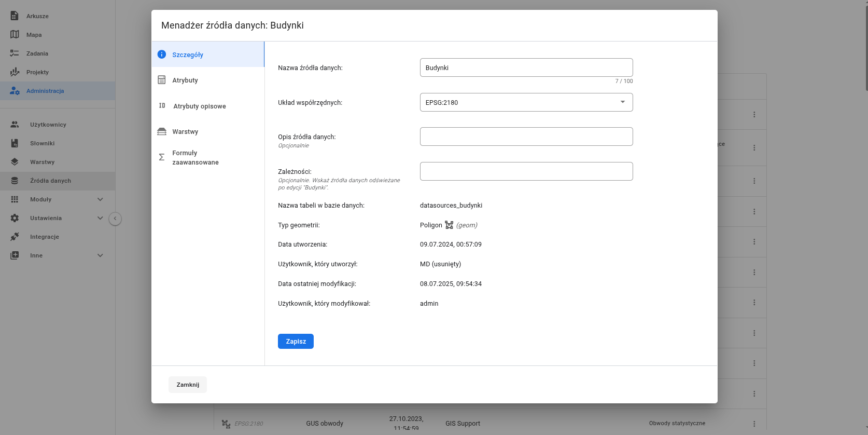Click the Użytkownicy users icon

[15, 125]
